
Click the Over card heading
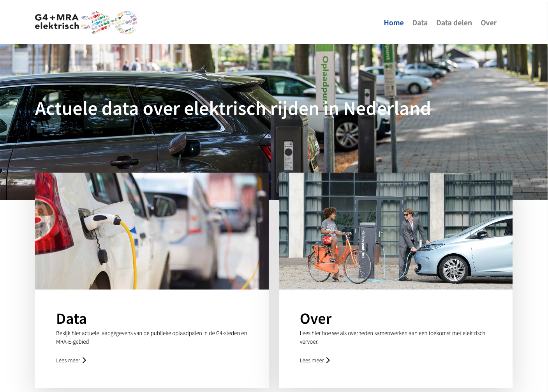(315, 319)
